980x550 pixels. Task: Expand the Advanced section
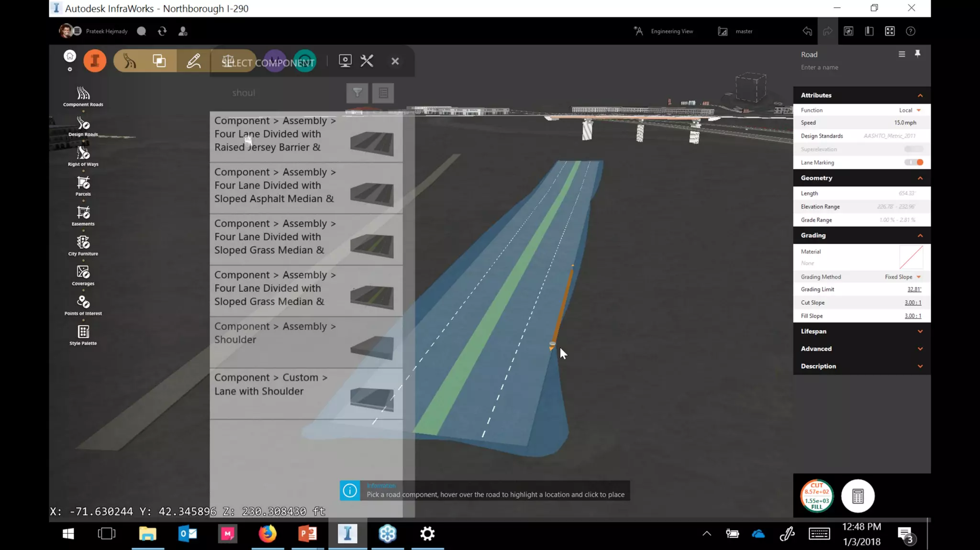pos(920,349)
